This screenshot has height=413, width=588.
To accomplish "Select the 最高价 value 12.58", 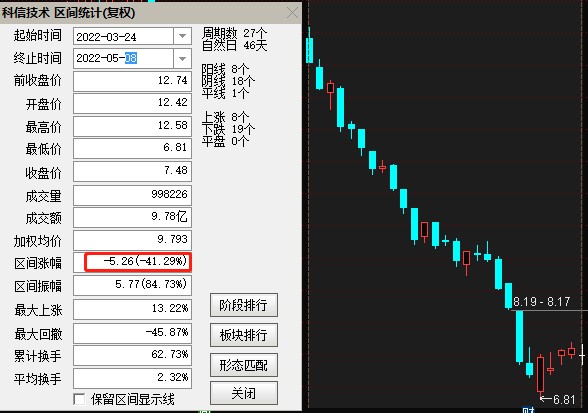I will (x=132, y=126).
